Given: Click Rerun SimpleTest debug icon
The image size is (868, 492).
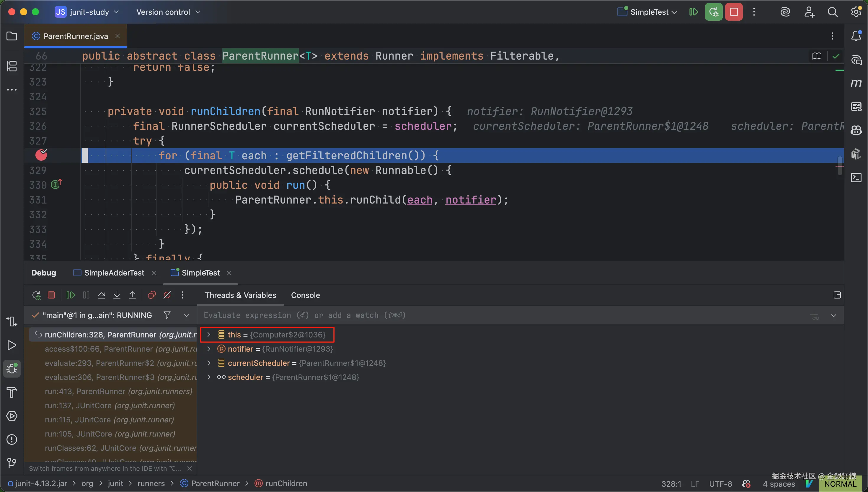Looking at the screenshot, I should coord(36,295).
